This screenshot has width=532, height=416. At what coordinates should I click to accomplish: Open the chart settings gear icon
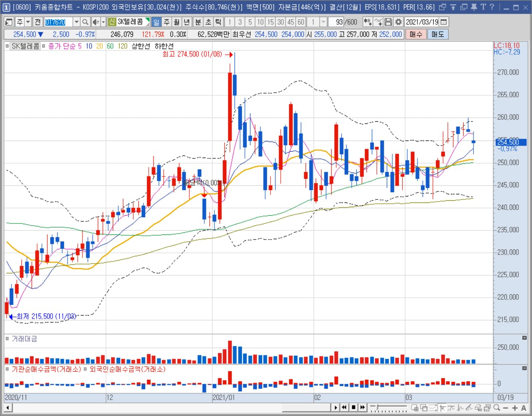[398, 22]
